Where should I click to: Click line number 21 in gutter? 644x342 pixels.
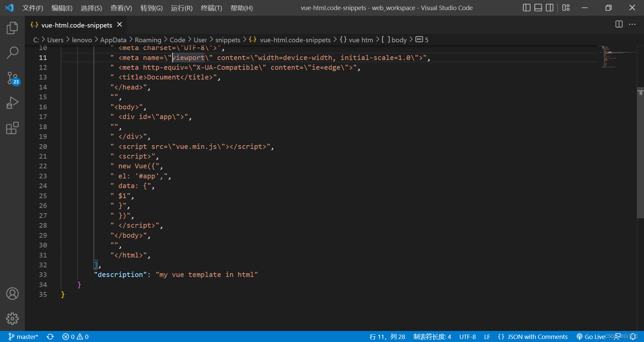pos(43,156)
